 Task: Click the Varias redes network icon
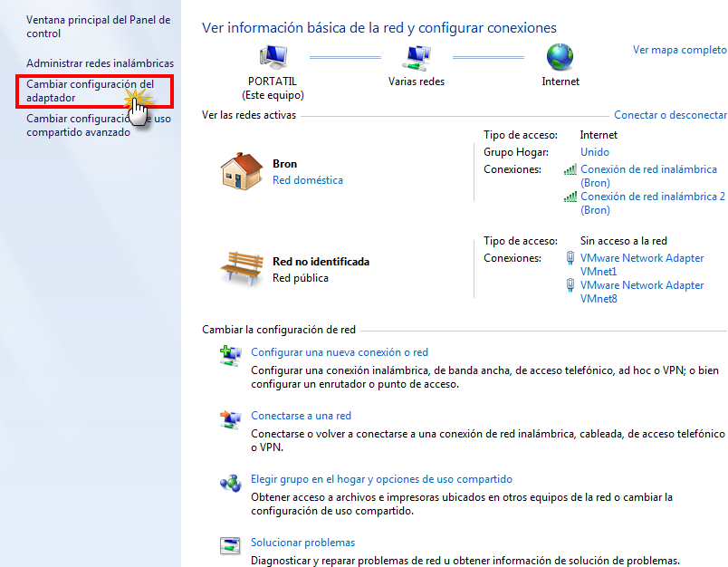click(417, 58)
